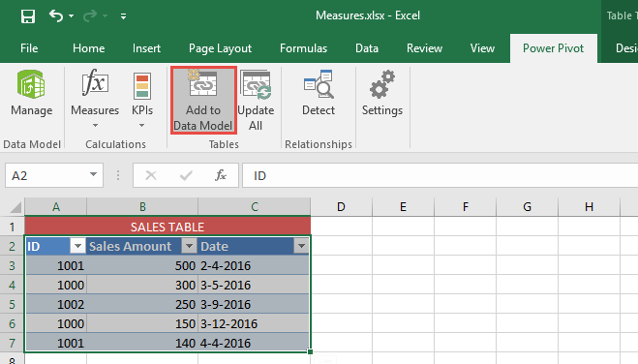The image size is (638, 364).
Task: Select row 5 header
Action: tap(13, 304)
